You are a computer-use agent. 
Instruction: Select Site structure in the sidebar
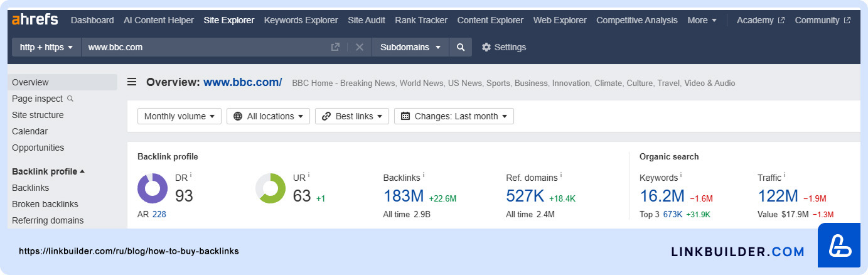(x=38, y=115)
